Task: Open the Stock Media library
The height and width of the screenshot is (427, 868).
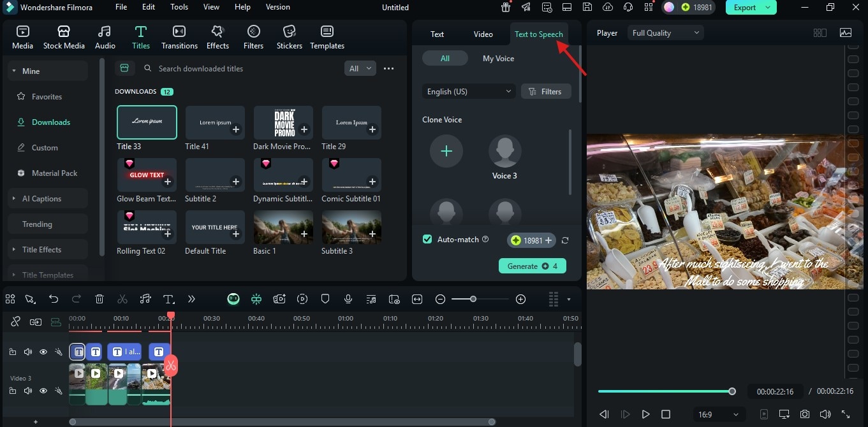Action: tap(64, 38)
